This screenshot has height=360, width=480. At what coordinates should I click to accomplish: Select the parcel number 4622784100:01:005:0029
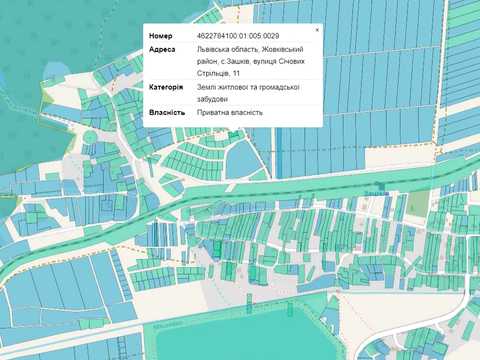[238, 36]
